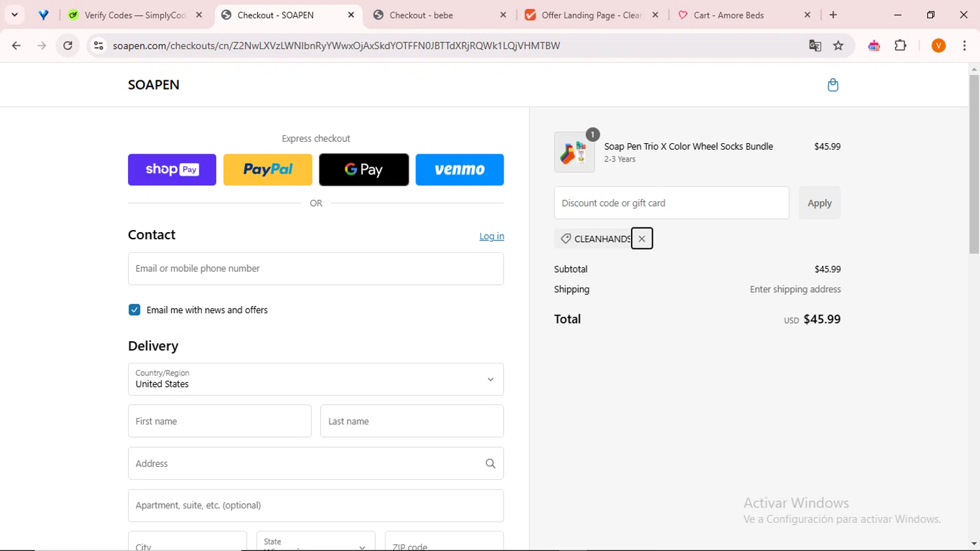The width and height of the screenshot is (980, 551).
Task: Click the address search magnifier icon
Action: [491, 463]
